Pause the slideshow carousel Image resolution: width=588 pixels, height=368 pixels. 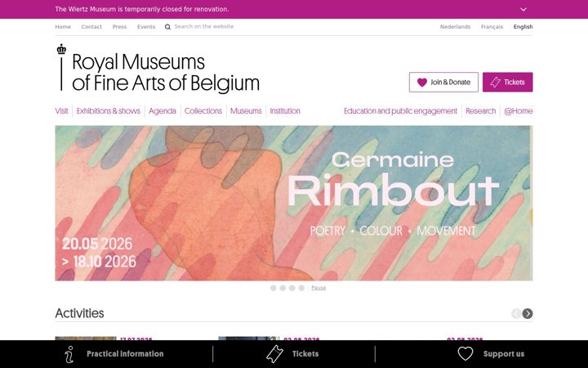[318, 288]
